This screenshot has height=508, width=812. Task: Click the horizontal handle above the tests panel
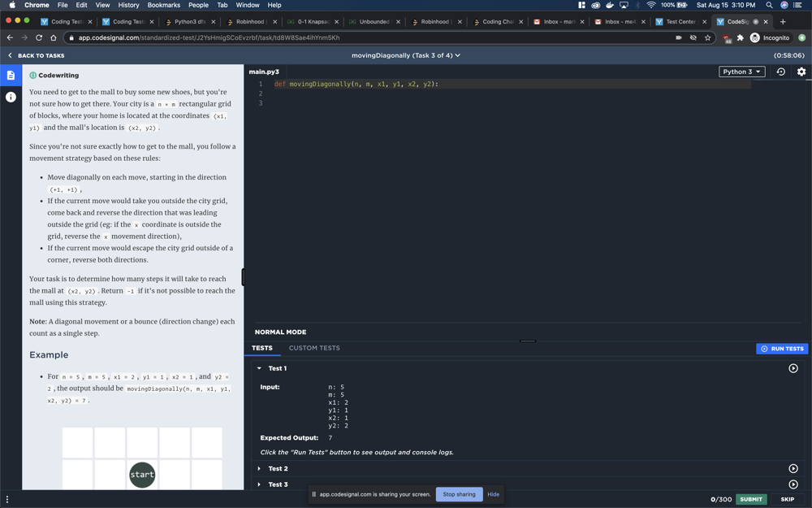(528, 341)
